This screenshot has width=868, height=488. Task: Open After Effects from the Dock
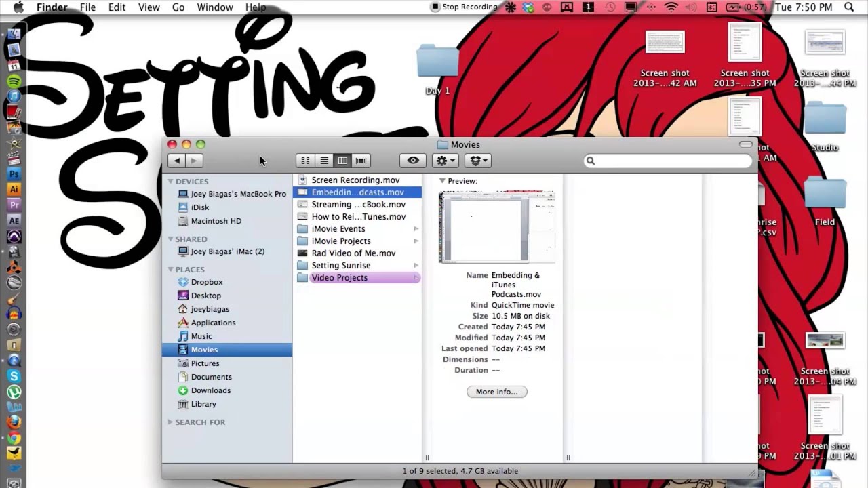click(x=14, y=221)
